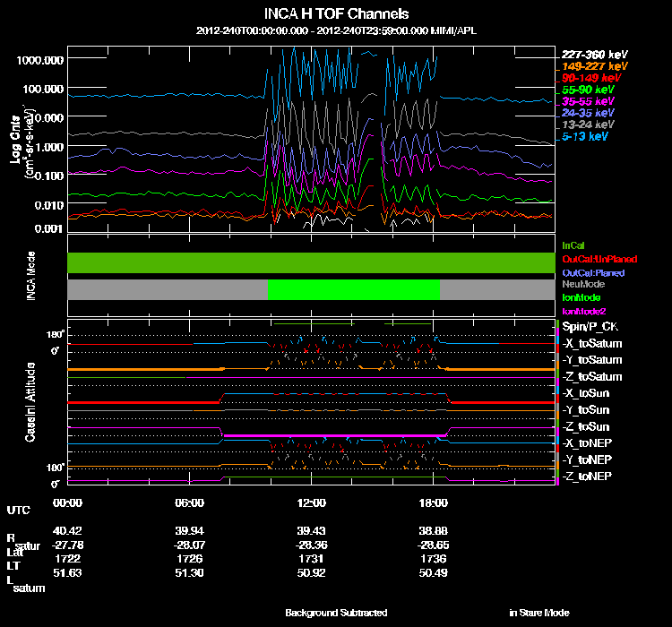Select the -Z_toSun attitude legend entry
The image size is (672, 627).
point(585,426)
